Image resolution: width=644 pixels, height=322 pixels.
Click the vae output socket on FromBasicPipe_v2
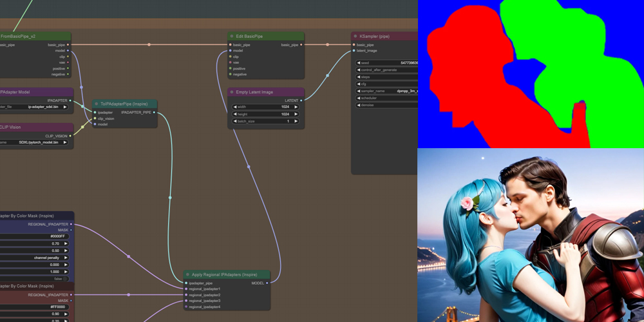pos(68,62)
